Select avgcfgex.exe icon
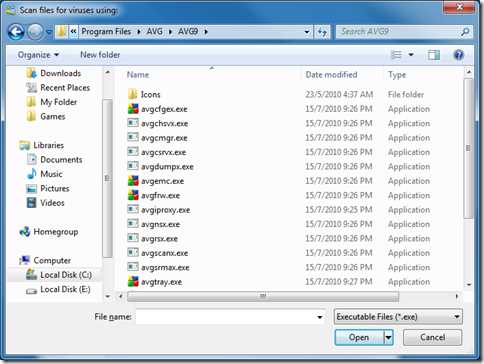Screen dimensions: 484x364 (133, 109)
